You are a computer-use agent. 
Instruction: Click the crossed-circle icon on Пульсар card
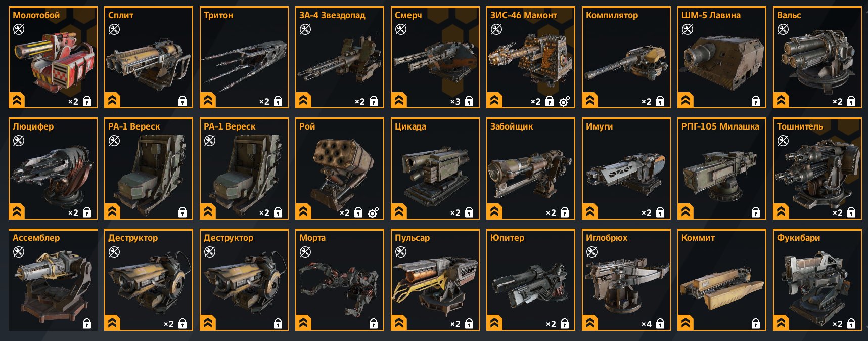(401, 252)
